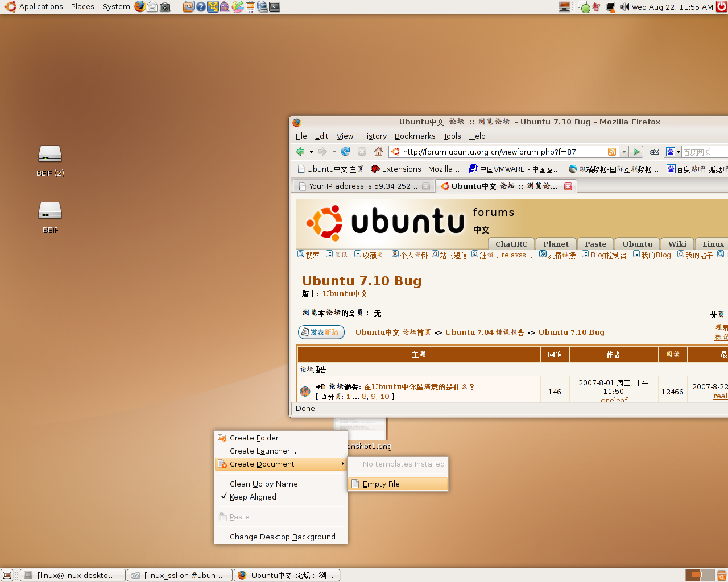The width and height of the screenshot is (728, 582).
Task: Switch to the second workspace in switcher
Action: pyautogui.click(x=707, y=575)
